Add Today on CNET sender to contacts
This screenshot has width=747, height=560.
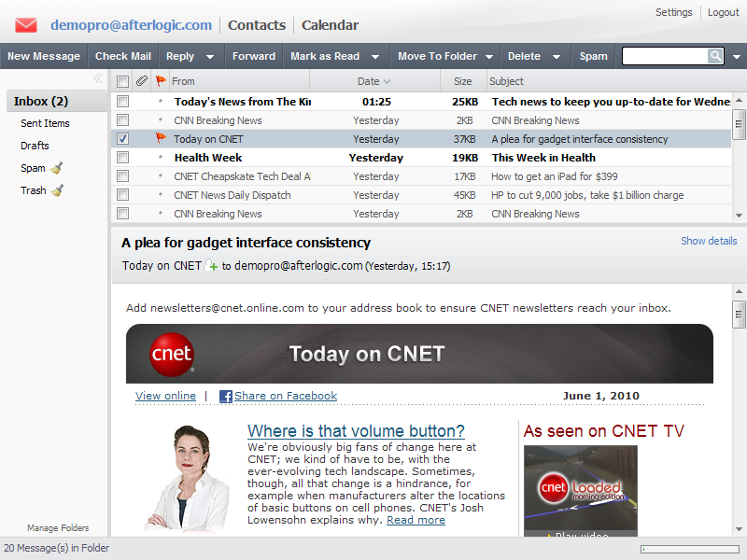click(x=211, y=265)
